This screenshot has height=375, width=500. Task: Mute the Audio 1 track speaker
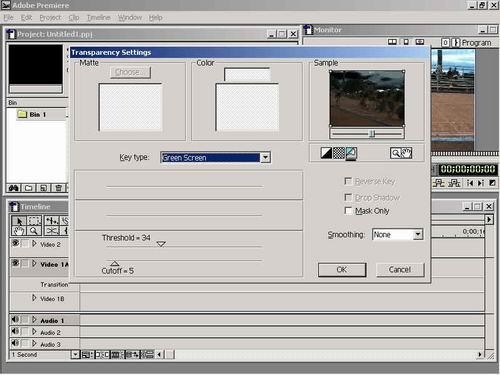15,319
